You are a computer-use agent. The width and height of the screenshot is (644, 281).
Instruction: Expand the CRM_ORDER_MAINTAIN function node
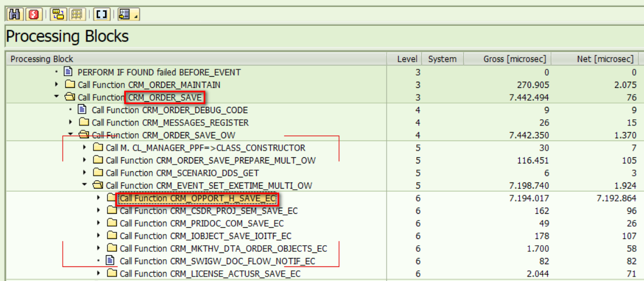pos(57,85)
